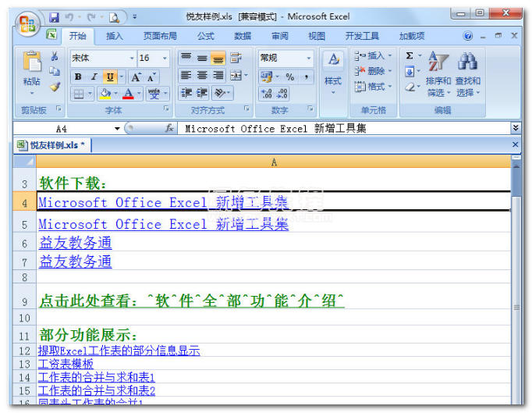Screen dimensions: 532x413
Task: Align text to the top
Action: (x=186, y=58)
